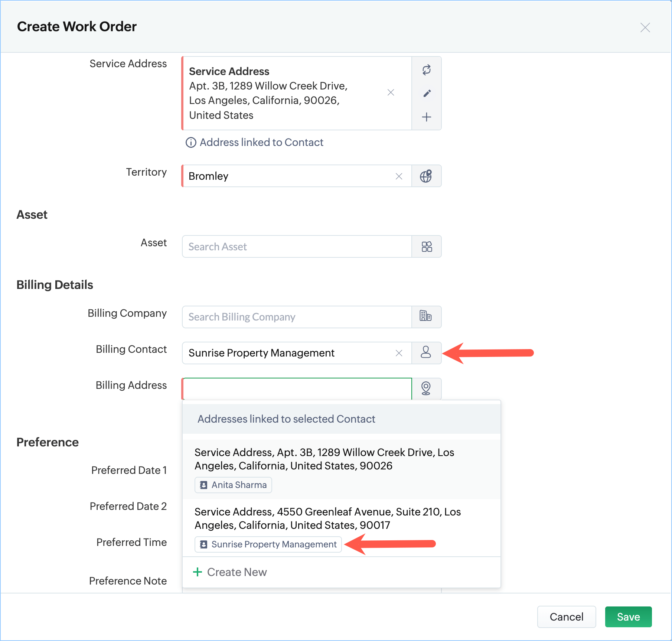
Task: Select the Greenleaf Avenue address option
Action: point(327,518)
